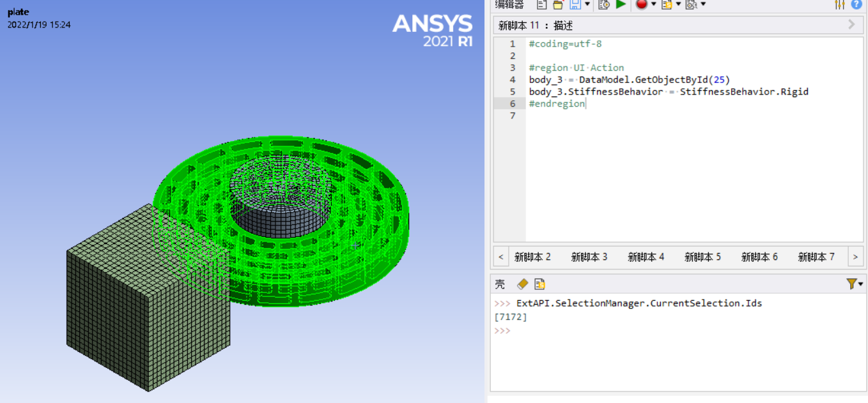Switch to the 新脚本 3 tab
This screenshot has height=403, width=868.
[589, 257]
